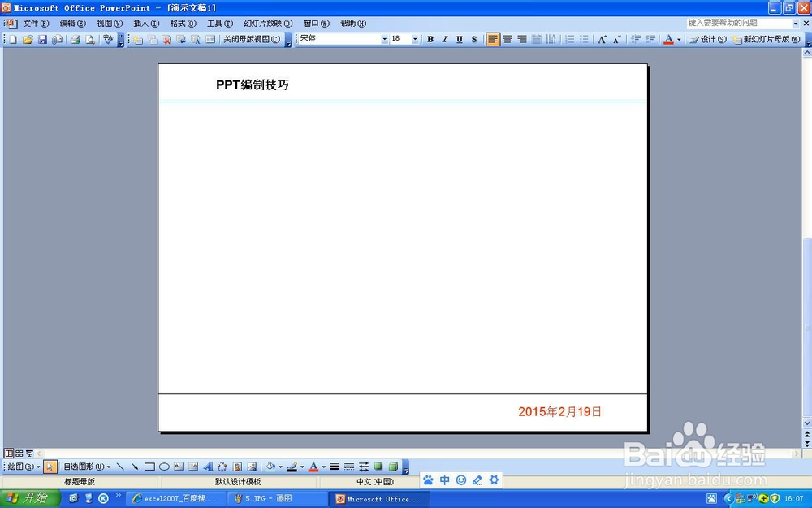The image size is (812, 508).
Task: Select the Rectangle drawing tool
Action: click(x=151, y=467)
